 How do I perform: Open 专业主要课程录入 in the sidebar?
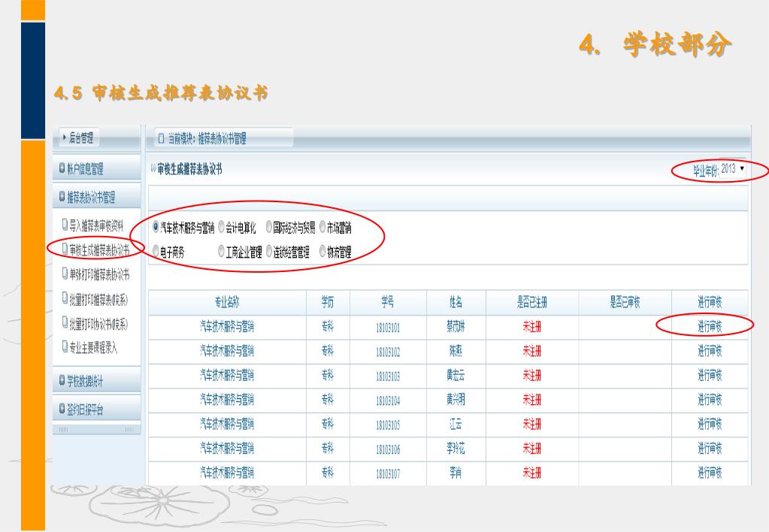(93, 347)
